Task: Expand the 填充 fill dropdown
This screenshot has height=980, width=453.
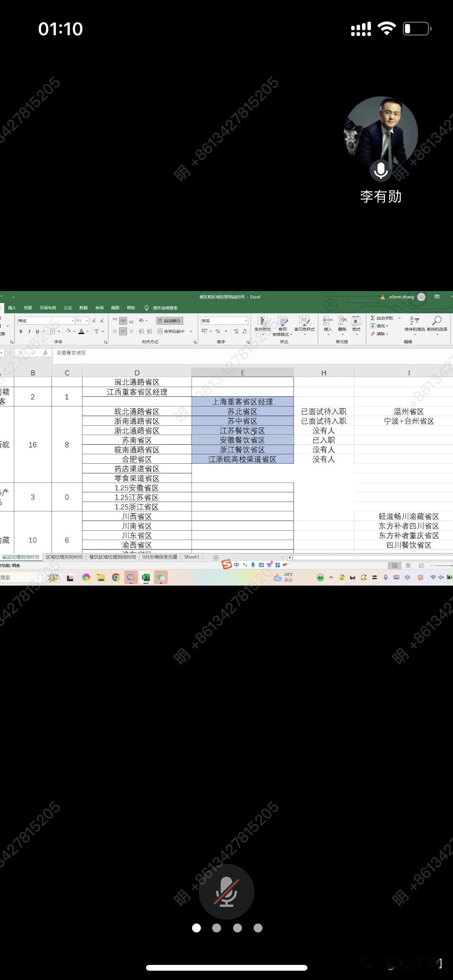Action: click(x=379, y=326)
